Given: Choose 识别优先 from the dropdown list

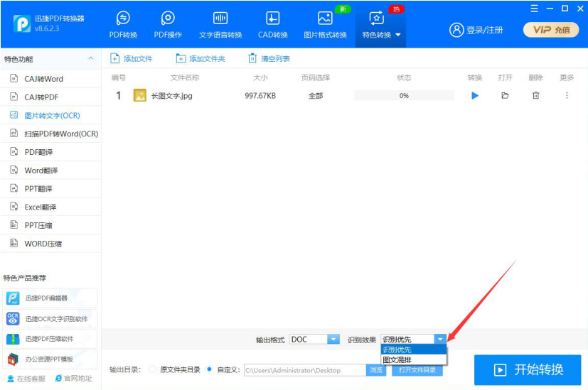Looking at the screenshot, I should [x=414, y=350].
